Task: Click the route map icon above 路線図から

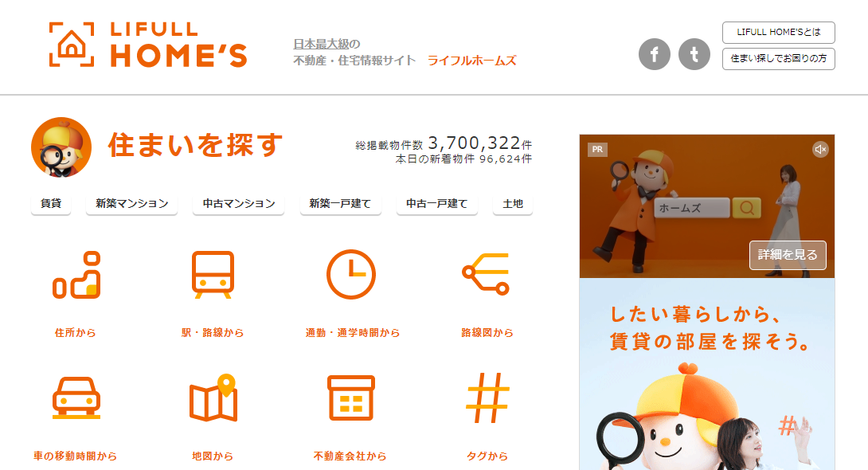Action: [x=486, y=274]
